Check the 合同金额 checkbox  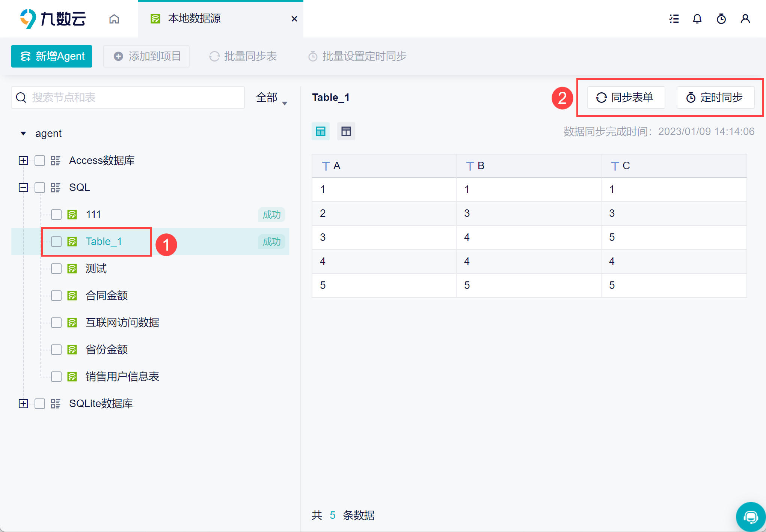click(56, 296)
